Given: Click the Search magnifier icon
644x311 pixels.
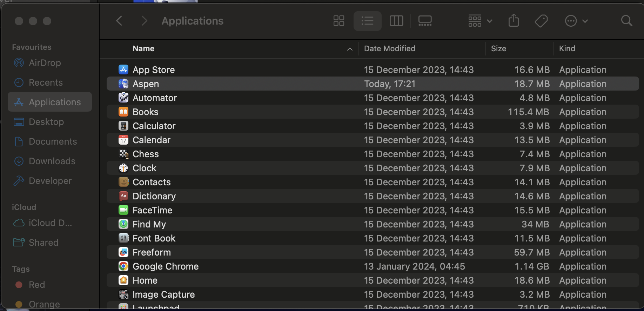Looking at the screenshot, I should (626, 21).
